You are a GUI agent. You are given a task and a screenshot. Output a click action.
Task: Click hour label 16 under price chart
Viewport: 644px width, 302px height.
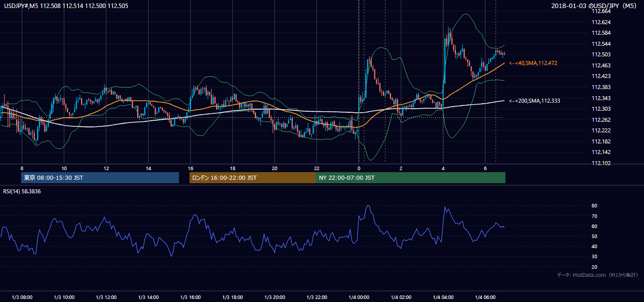190,168
